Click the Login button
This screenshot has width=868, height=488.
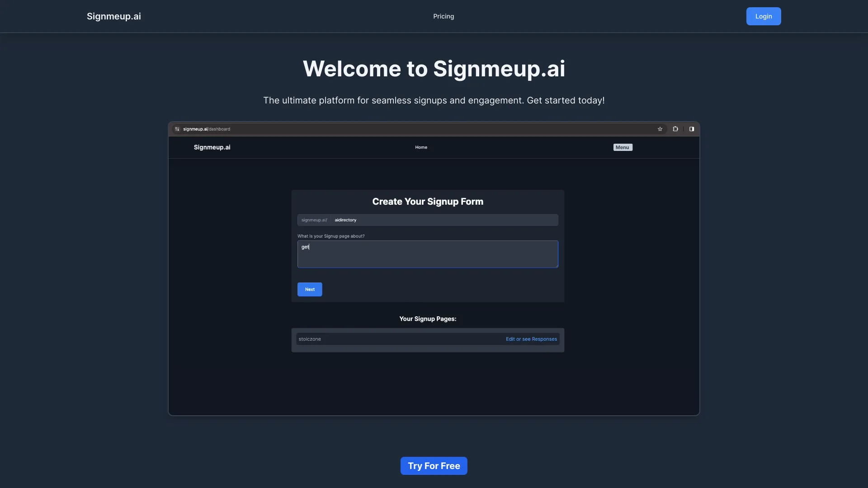point(763,16)
